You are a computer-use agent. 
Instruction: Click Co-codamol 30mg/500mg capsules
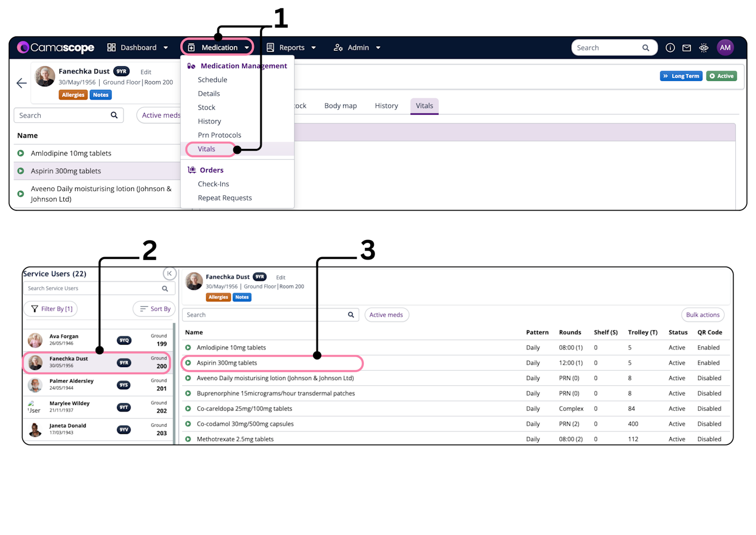point(245,424)
